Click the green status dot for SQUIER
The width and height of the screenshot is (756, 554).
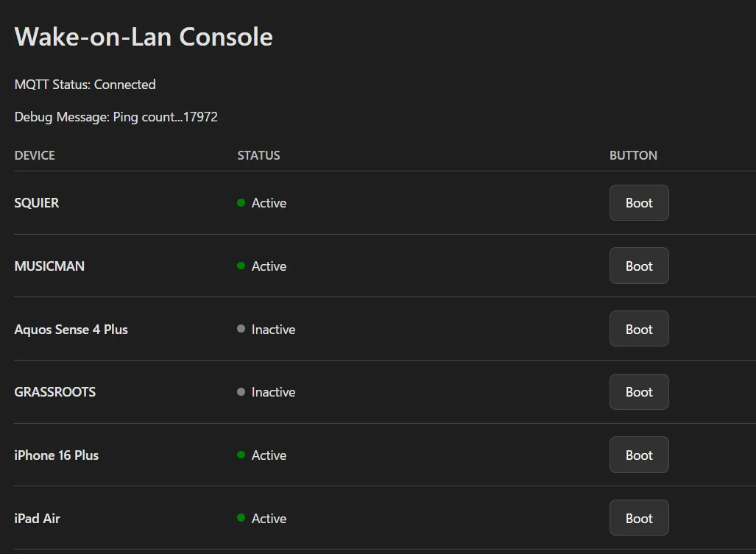(241, 202)
